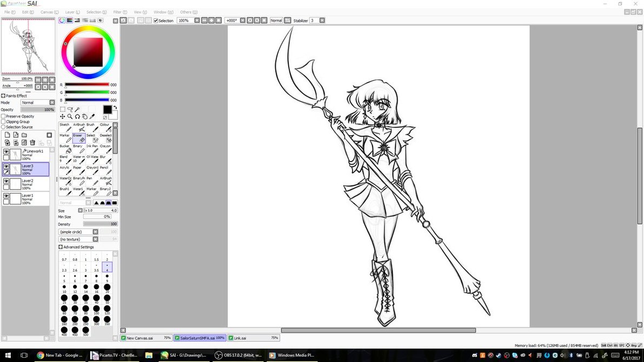
Task: Open the rotation angle dropdown in toolbar
Action: point(242,21)
